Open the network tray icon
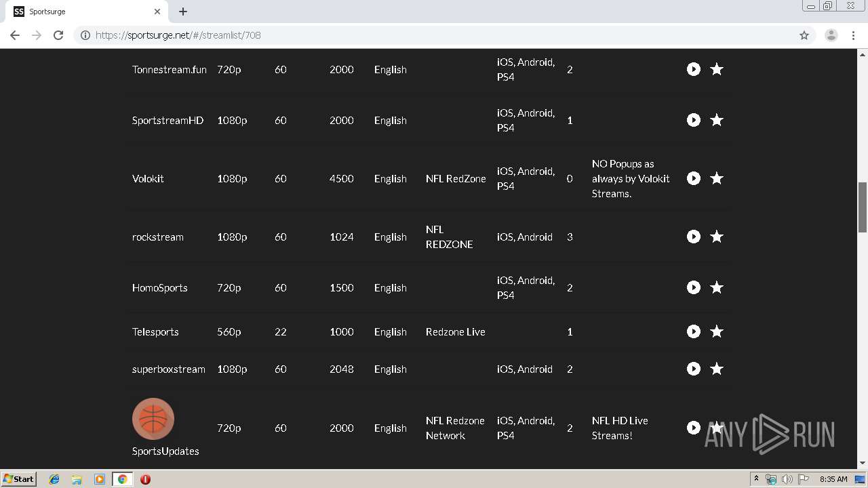 [x=771, y=479]
